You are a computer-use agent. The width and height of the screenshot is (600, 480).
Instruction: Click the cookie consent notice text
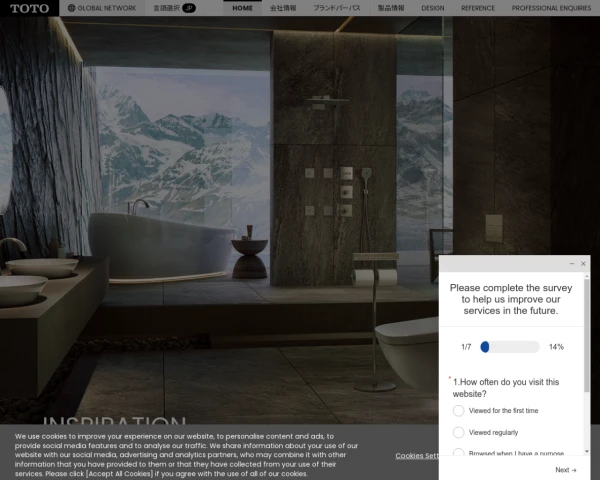(186, 455)
